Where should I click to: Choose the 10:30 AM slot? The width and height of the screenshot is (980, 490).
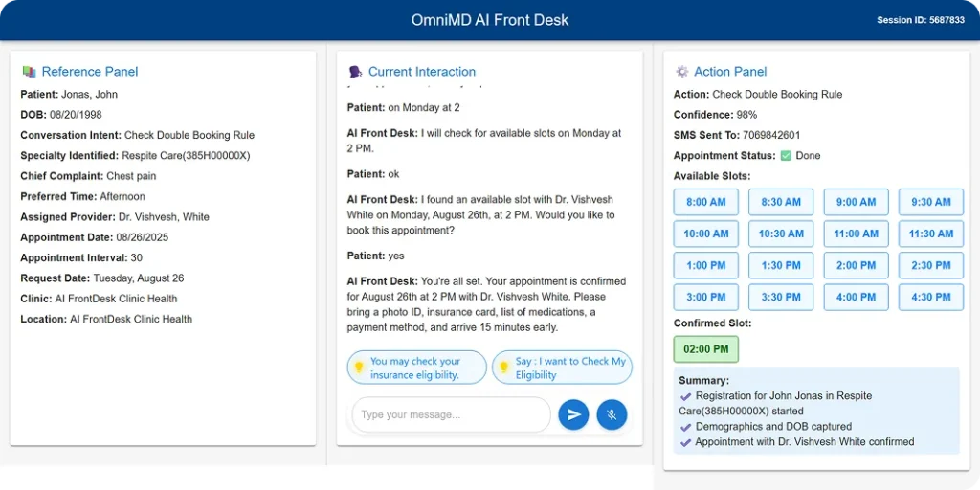coord(781,234)
